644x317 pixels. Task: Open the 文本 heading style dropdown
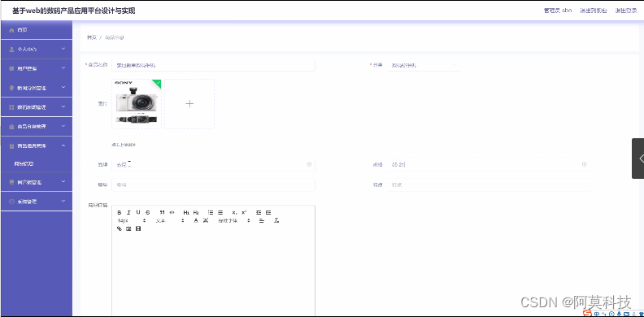[170, 220]
